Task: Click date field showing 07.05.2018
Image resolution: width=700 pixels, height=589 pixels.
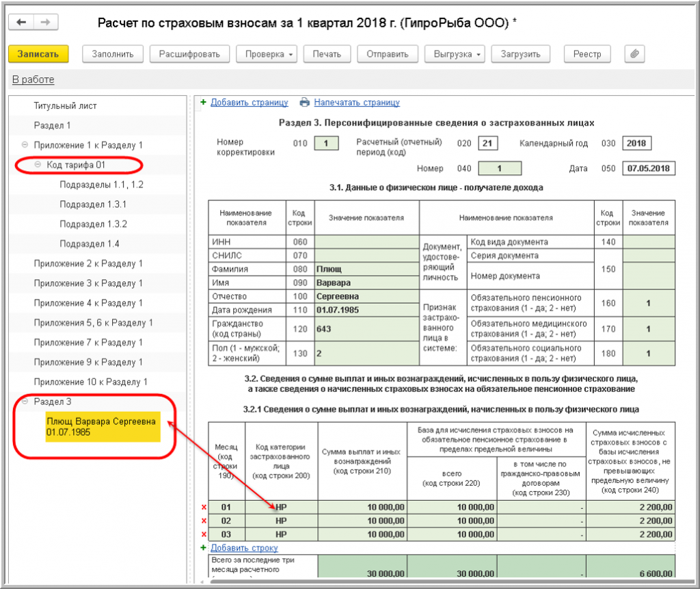Action: [x=649, y=168]
